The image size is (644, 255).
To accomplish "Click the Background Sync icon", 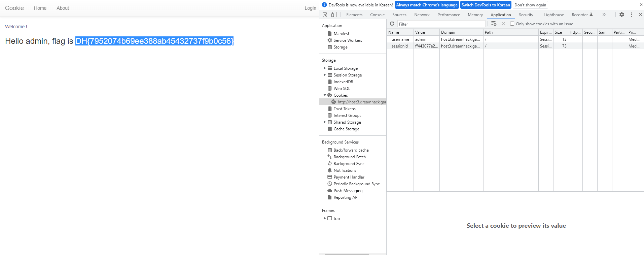I will click(330, 163).
